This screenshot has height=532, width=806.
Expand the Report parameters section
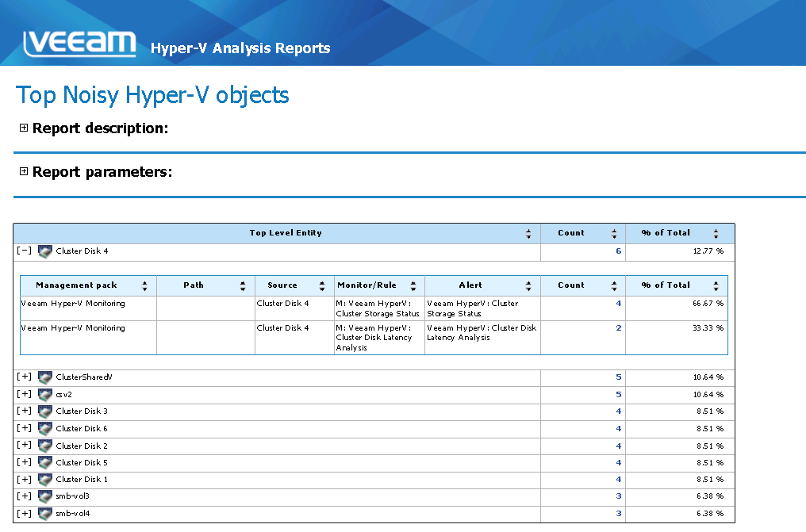tap(24, 171)
